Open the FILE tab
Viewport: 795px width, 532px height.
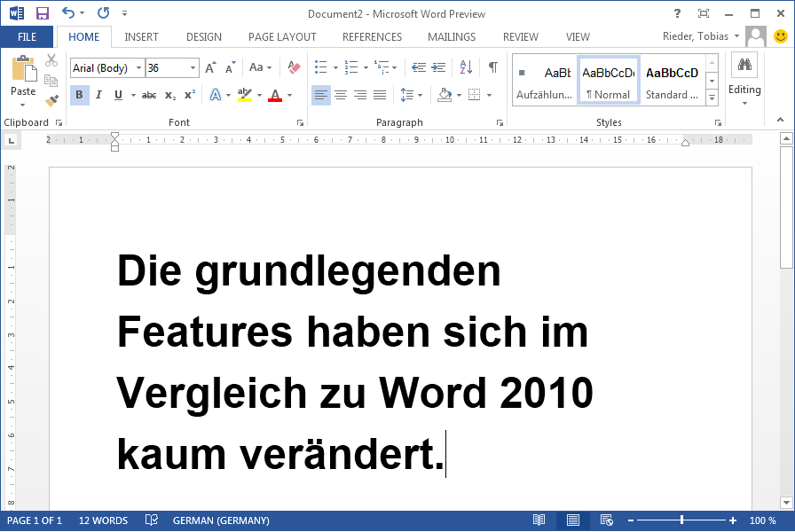point(27,37)
